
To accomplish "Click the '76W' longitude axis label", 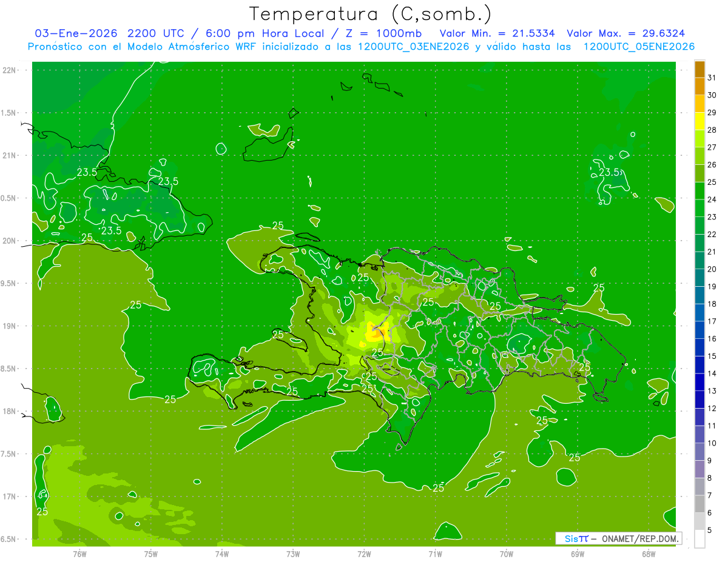I will coord(79,554).
